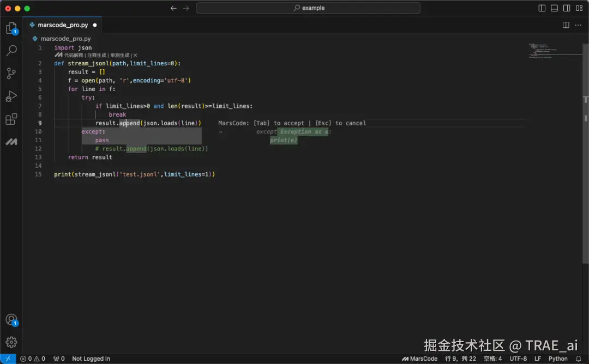Click the 'return result' code line
The height and width of the screenshot is (364, 589).
coord(90,157)
